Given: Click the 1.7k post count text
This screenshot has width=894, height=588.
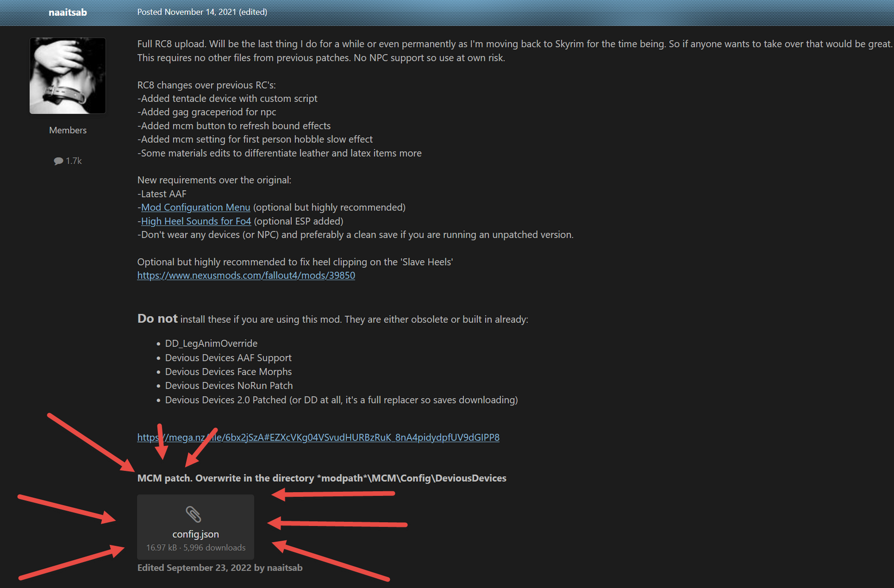Looking at the screenshot, I should click(x=74, y=161).
